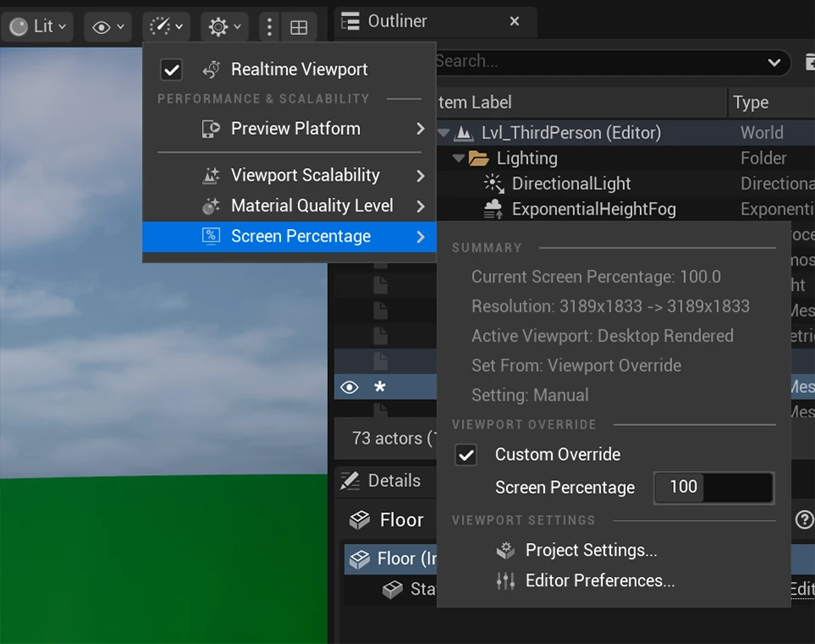Image resolution: width=815 pixels, height=644 pixels.
Task: Click the Setting: Manual summary text
Action: 530,395
